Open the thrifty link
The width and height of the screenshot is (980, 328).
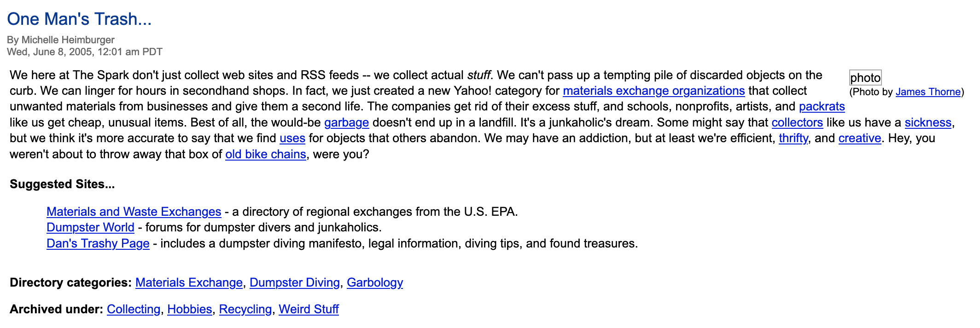(793, 138)
